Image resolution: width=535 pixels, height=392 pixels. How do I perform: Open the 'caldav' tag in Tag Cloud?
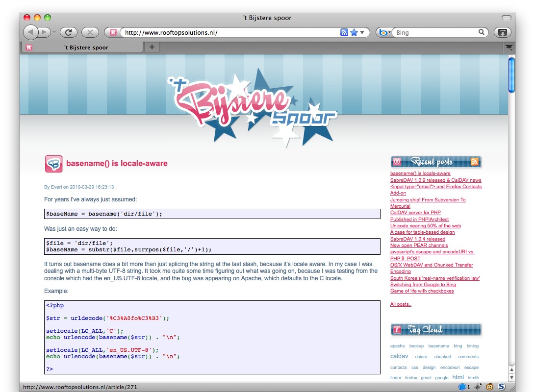click(x=399, y=356)
